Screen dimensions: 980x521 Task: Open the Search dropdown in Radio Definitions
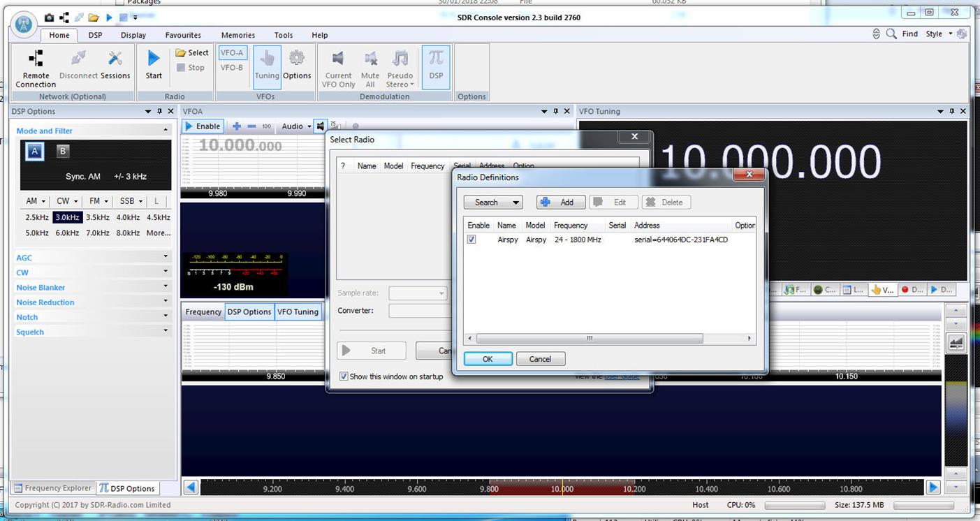click(493, 202)
